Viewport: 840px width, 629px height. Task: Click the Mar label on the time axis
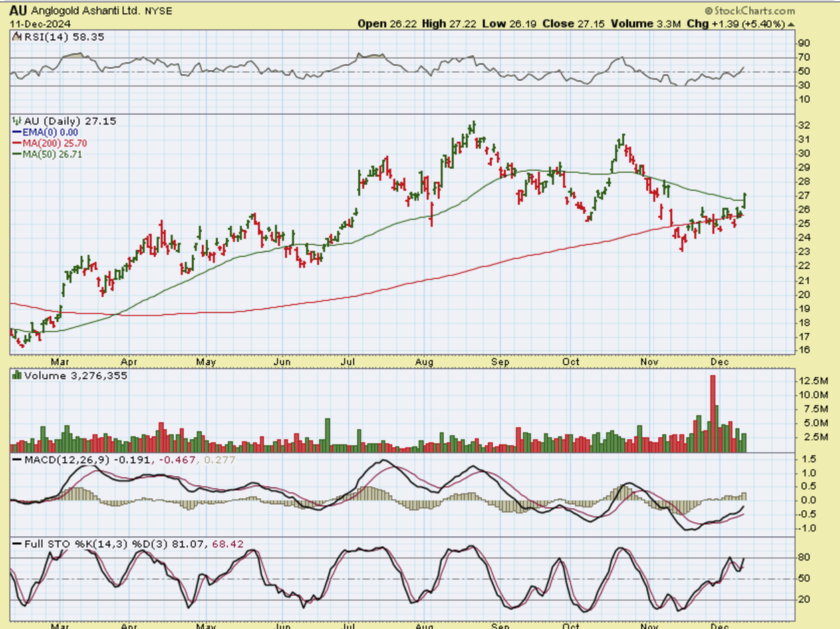pyautogui.click(x=61, y=362)
